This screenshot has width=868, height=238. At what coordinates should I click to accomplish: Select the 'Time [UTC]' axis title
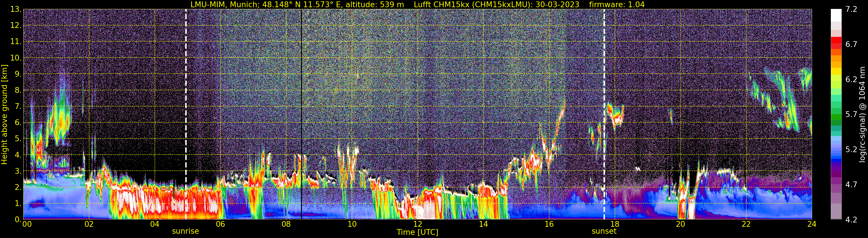tap(417, 232)
